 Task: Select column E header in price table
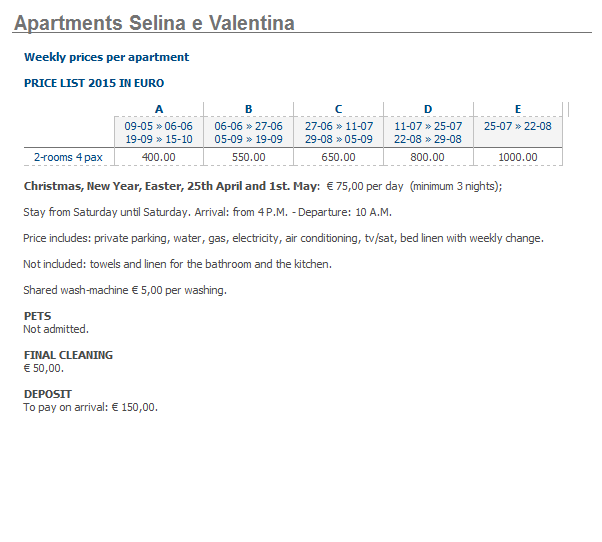point(518,109)
